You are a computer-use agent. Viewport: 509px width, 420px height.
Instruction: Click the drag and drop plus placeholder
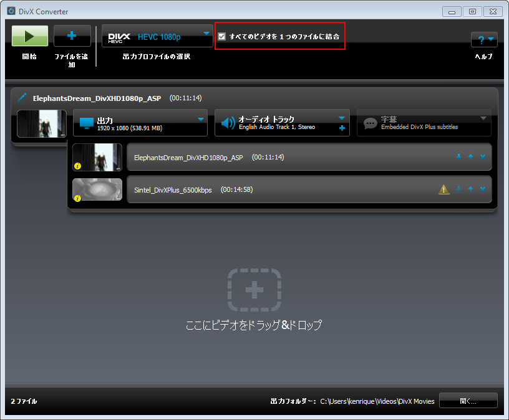pos(254,290)
